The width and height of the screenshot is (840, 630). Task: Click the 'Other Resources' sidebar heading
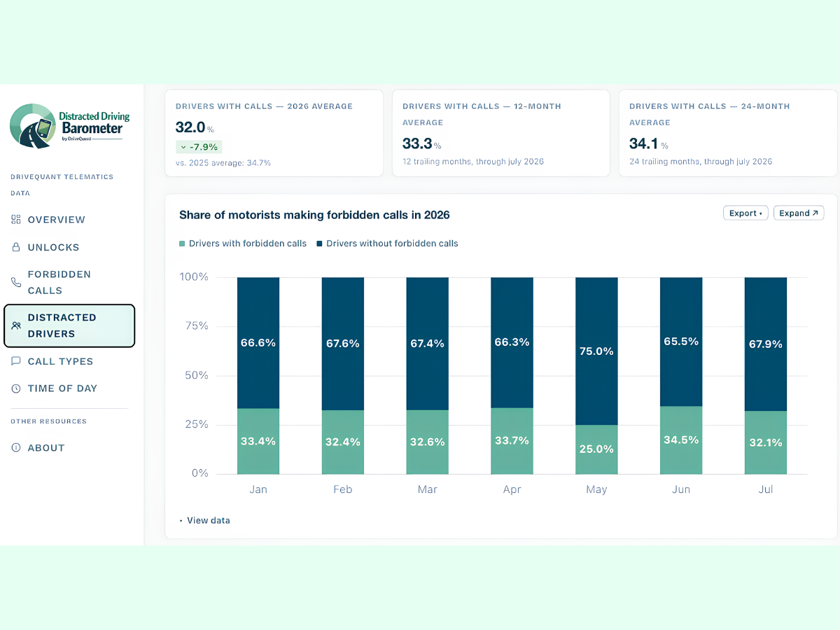(x=49, y=421)
